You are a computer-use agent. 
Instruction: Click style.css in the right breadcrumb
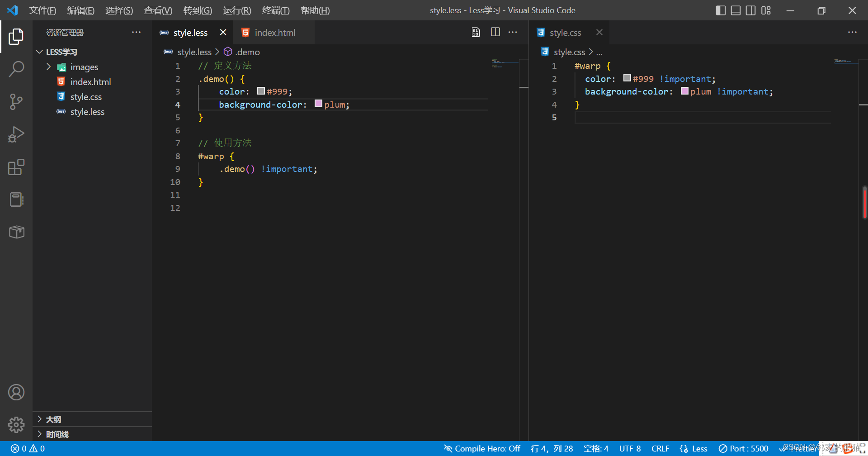569,52
